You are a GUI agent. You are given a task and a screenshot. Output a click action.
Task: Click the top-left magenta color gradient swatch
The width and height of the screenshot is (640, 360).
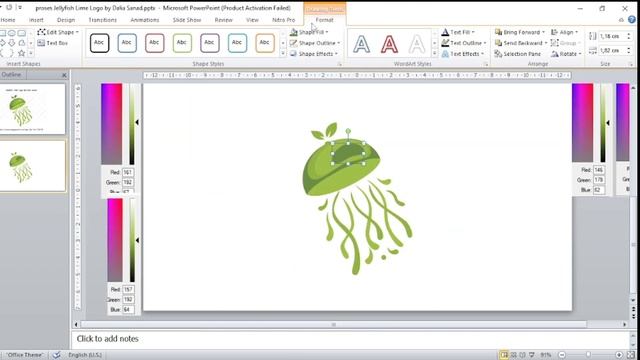pyautogui.click(x=111, y=124)
